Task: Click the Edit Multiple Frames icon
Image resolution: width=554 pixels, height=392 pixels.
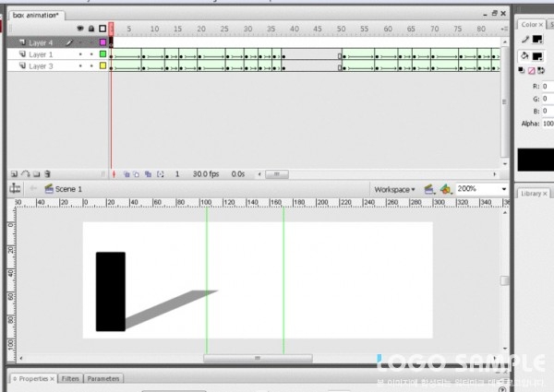Action: 148,173
